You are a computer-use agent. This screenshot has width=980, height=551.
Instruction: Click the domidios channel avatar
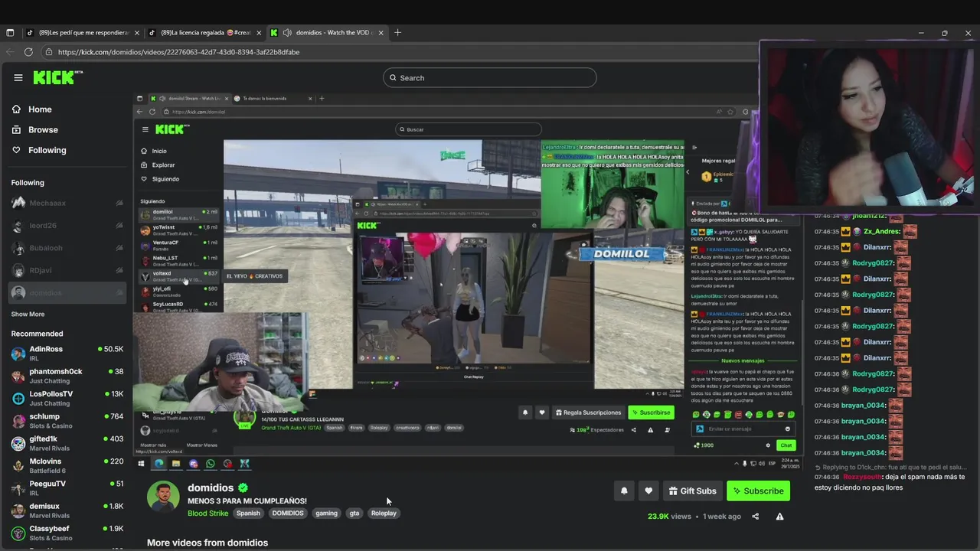click(x=163, y=497)
